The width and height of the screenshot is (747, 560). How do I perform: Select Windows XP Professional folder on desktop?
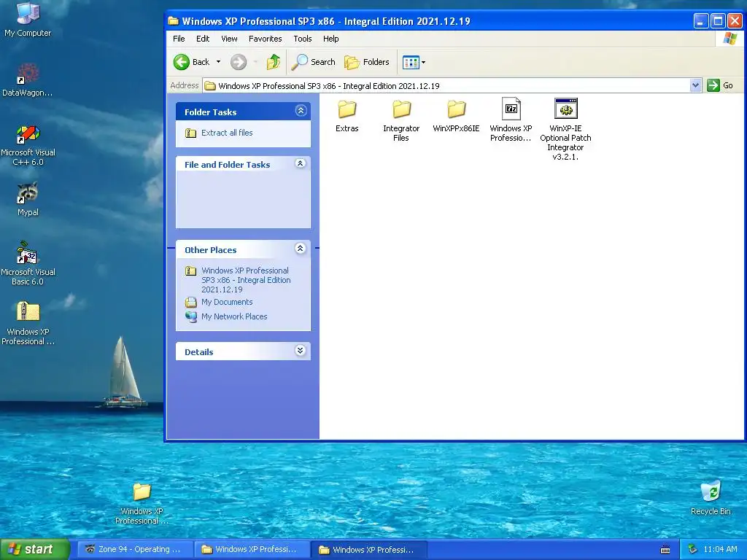pos(142,503)
